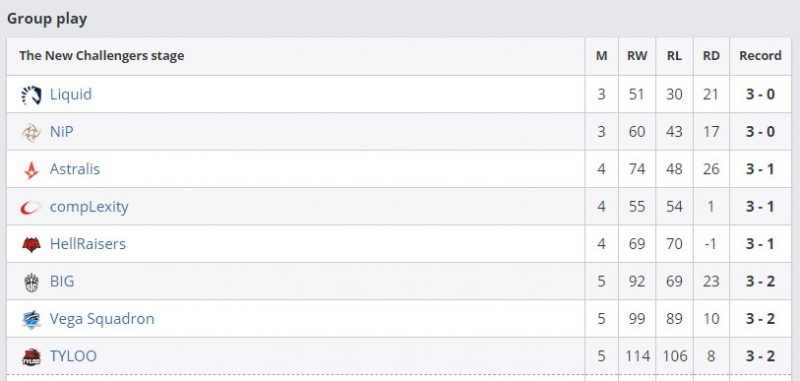Click the Record column header

(x=760, y=56)
